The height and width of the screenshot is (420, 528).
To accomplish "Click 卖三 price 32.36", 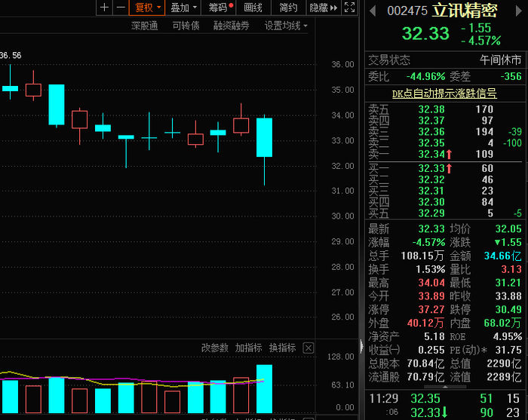I will (431, 132).
